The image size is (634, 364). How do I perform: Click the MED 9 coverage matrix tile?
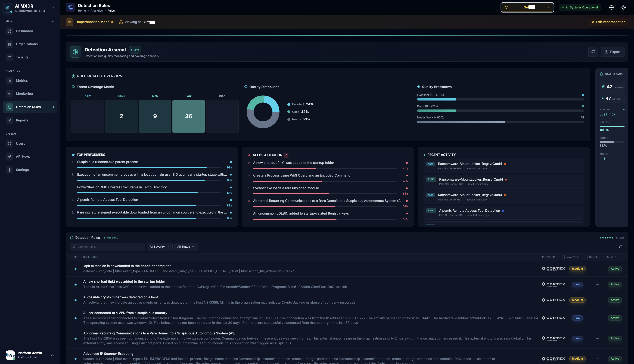coord(155,116)
